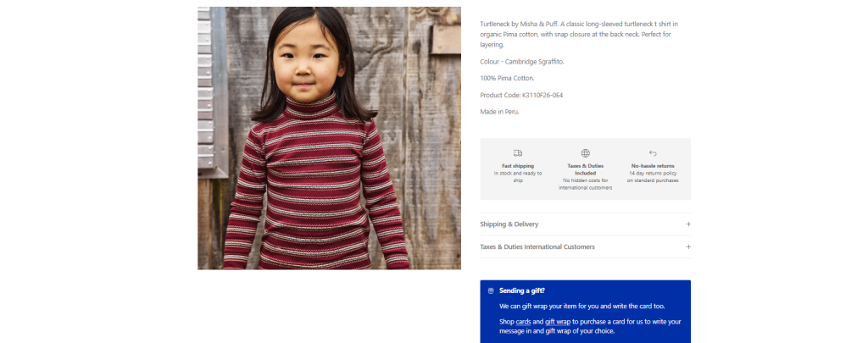Click the globe icon above Taxes & Duties Included
The image size is (868, 343).
[585, 153]
